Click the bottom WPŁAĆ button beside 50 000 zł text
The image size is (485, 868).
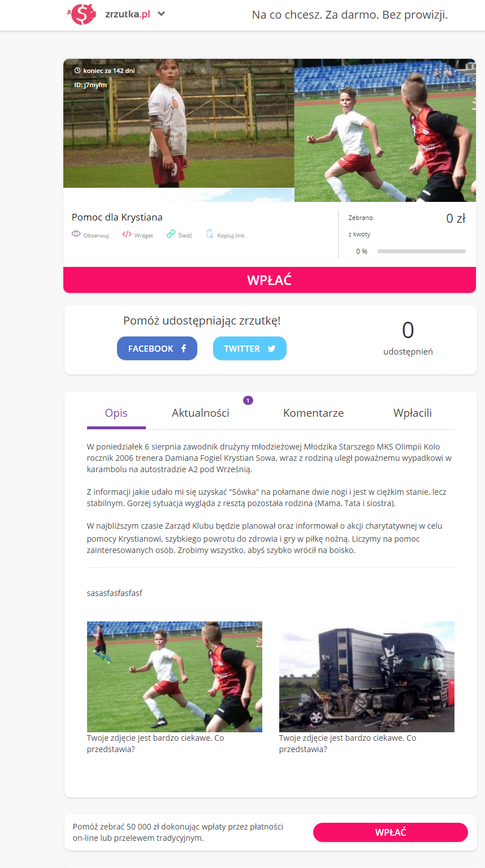pos(391,832)
